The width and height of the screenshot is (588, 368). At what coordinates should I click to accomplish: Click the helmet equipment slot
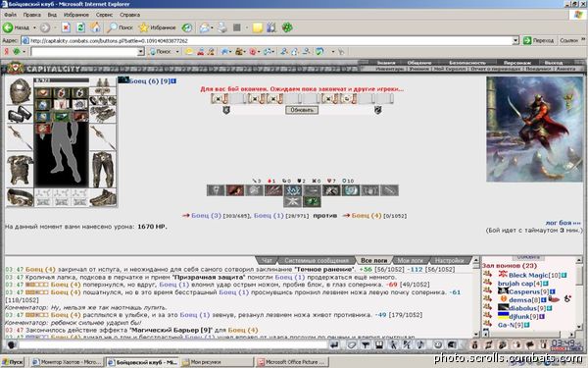point(20,91)
